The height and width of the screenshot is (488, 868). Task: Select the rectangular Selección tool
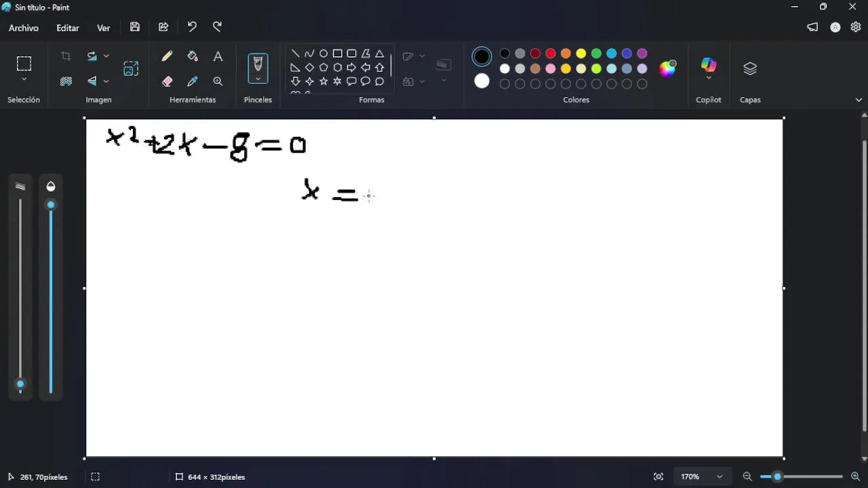(24, 64)
